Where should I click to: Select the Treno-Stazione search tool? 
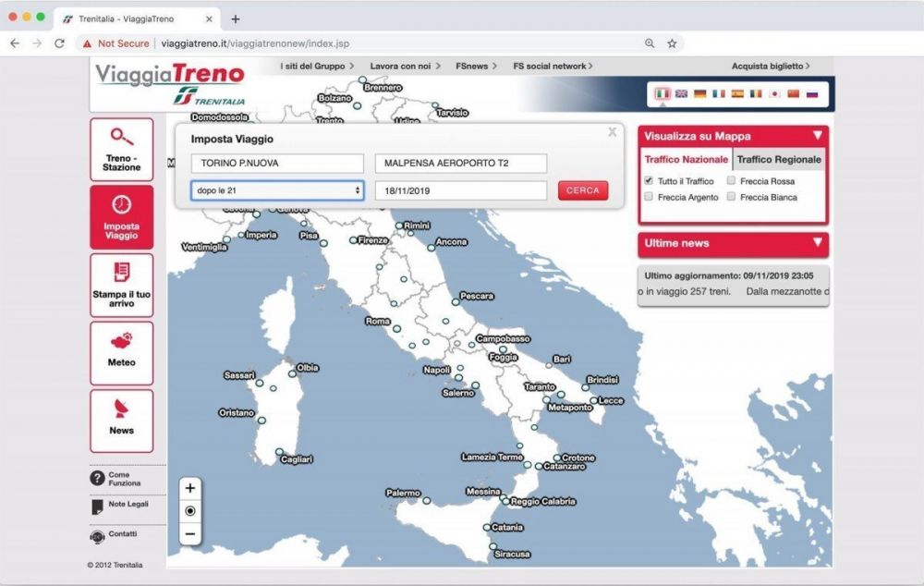click(121, 148)
